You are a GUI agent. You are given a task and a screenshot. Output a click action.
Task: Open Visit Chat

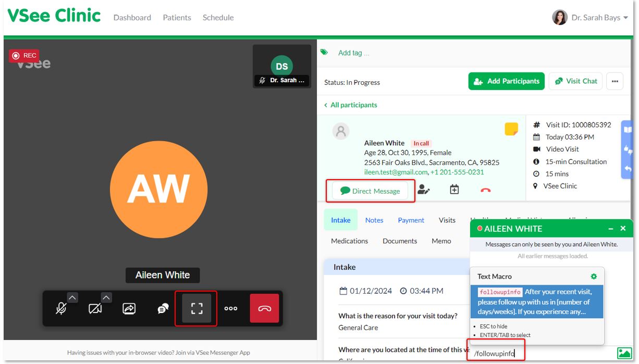click(575, 81)
